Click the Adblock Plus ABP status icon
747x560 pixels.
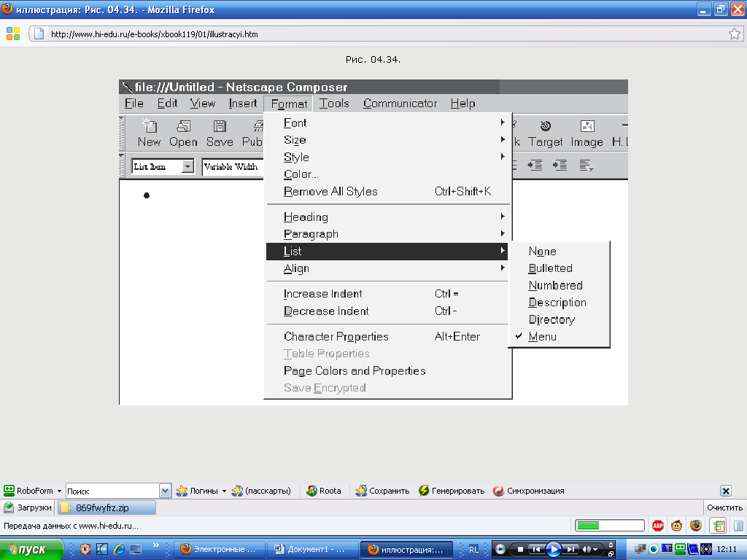tap(658, 526)
